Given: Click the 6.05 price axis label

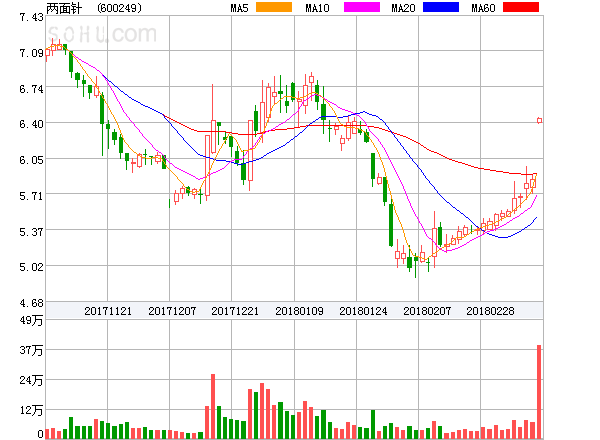Looking at the screenshot, I should click(x=31, y=160).
